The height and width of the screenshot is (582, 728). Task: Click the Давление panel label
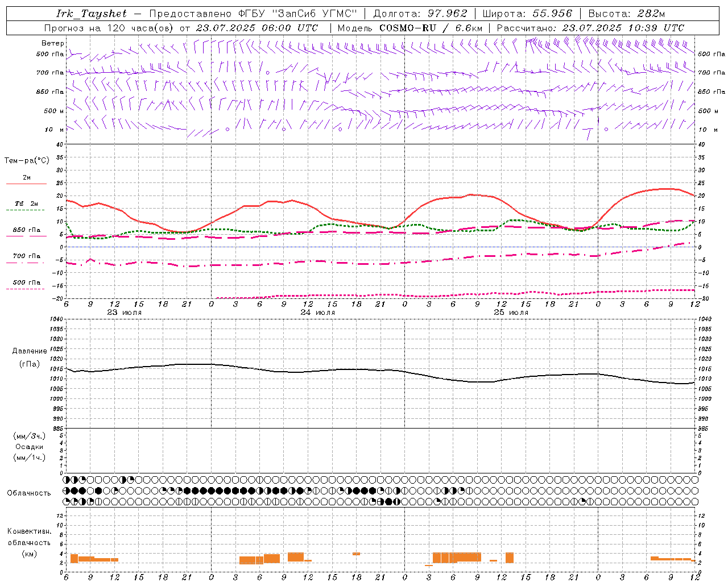(x=30, y=351)
